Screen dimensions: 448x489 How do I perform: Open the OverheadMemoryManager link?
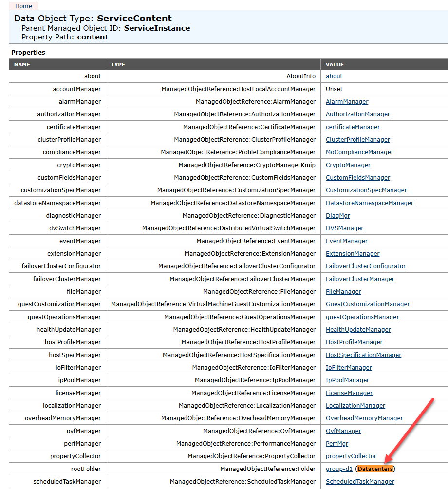coord(364,418)
